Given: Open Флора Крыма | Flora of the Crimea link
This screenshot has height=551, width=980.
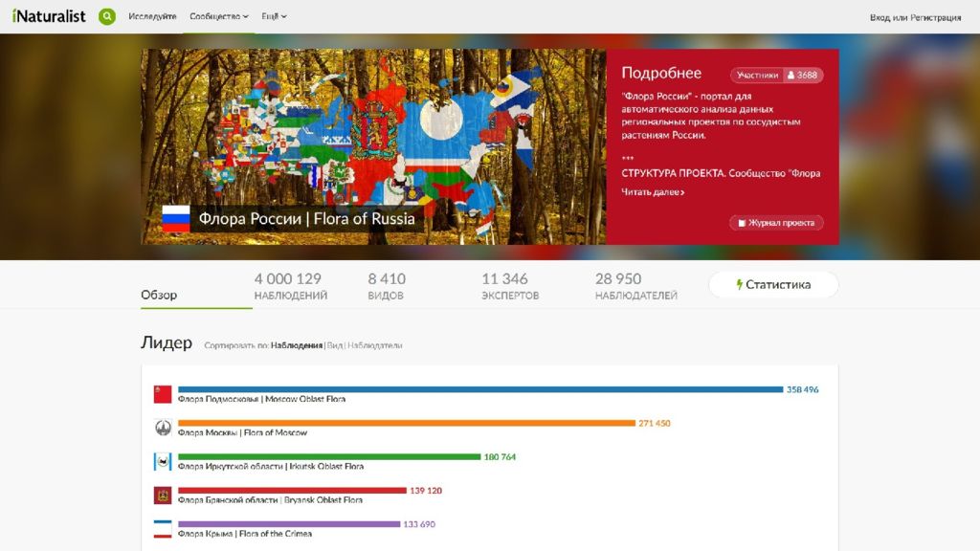Looking at the screenshot, I should [x=244, y=534].
